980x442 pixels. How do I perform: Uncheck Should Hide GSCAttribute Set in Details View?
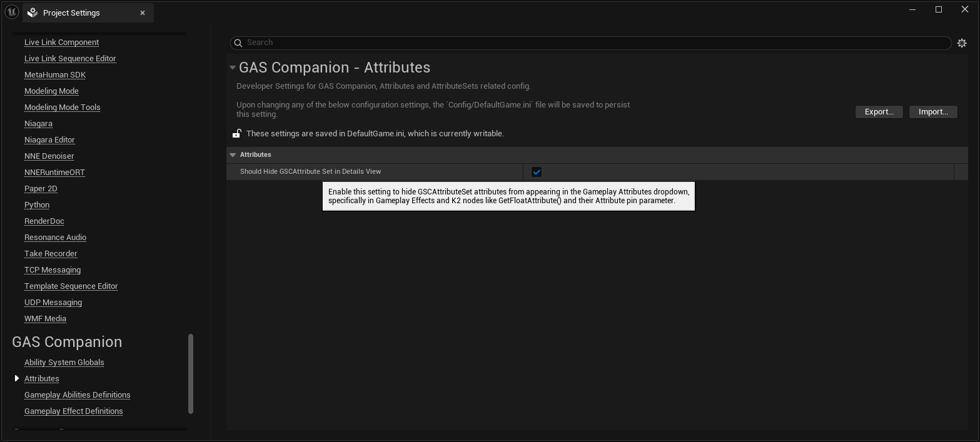(537, 172)
